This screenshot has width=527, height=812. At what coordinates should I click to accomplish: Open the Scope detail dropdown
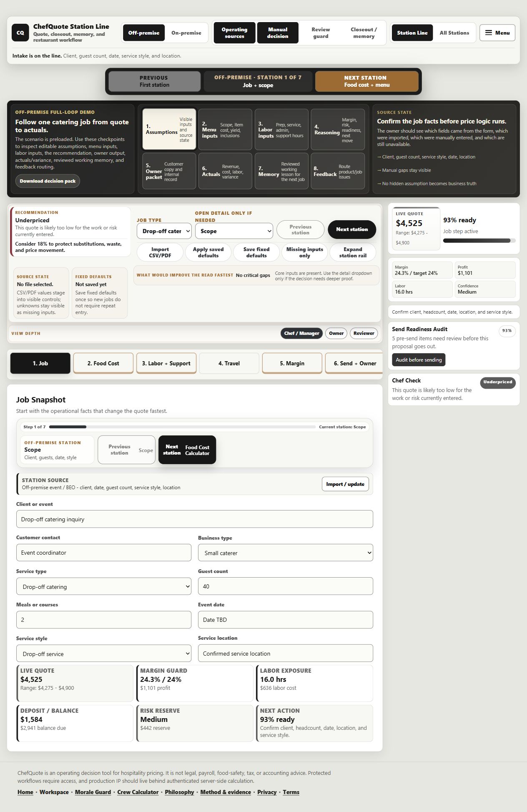[x=234, y=231]
